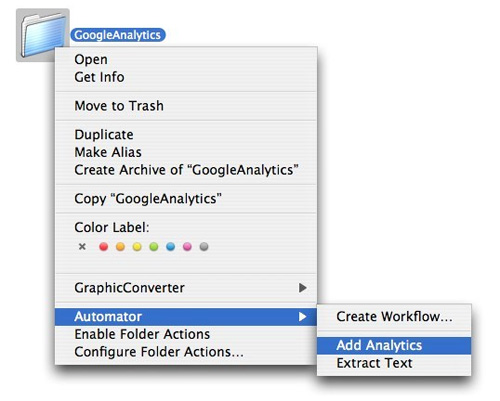Select the GoogleAnalytics folder name label
This screenshot has height=401, width=500.
[x=118, y=35]
